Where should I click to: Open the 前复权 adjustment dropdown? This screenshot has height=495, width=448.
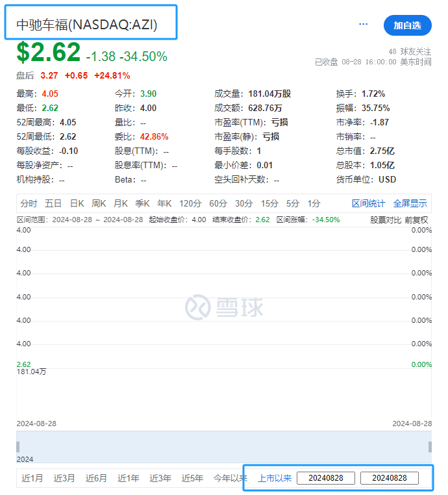416,220
